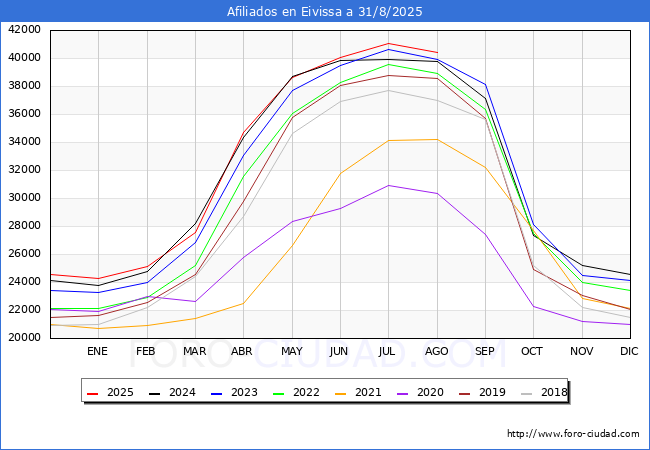Screen dimensions: 650x450
Task: Click the 2018 gray legend swatch
Action: pos(527,393)
